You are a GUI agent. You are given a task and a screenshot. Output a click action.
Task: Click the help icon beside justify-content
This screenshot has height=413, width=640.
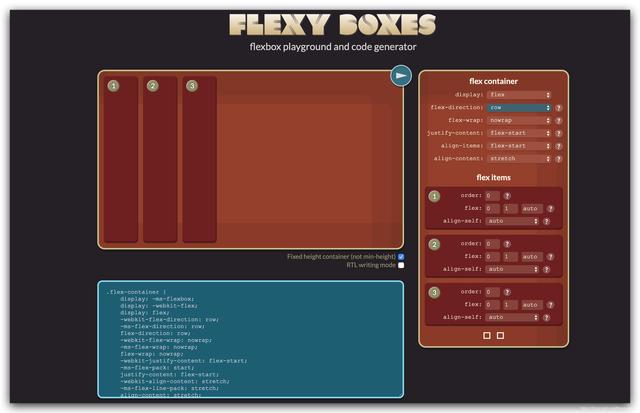pos(559,133)
